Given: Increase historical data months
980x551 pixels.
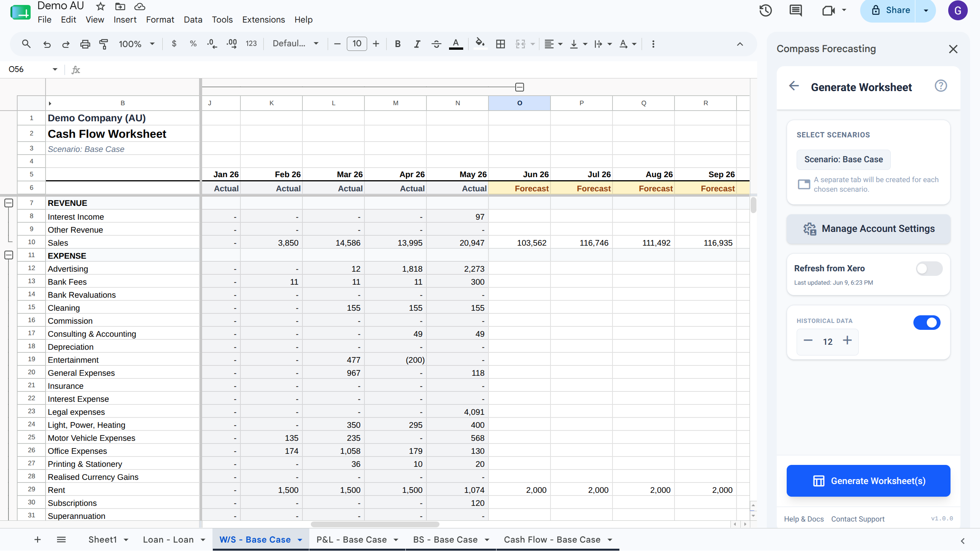Looking at the screenshot, I should [847, 341].
